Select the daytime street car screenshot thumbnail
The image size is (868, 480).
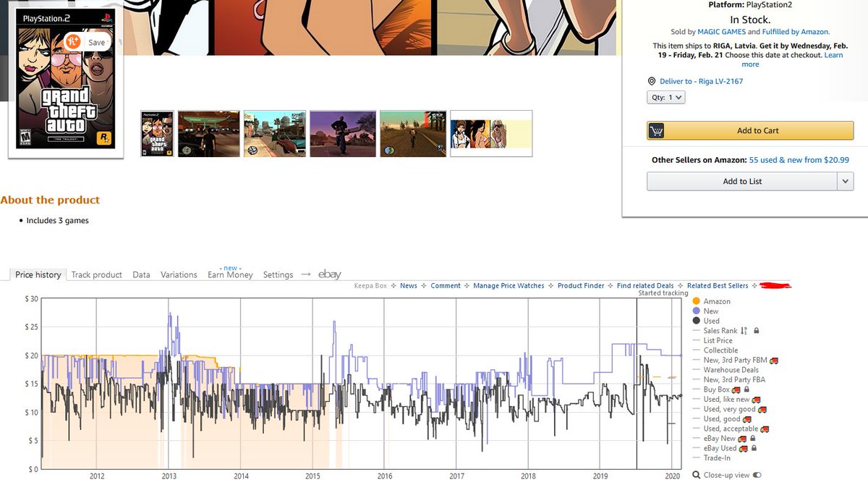[275, 134]
